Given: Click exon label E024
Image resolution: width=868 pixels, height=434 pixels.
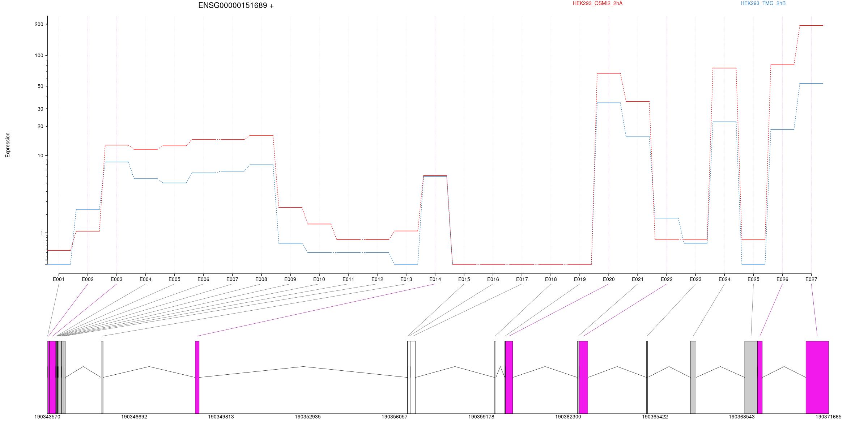Looking at the screenshot, I should (724, 279).
